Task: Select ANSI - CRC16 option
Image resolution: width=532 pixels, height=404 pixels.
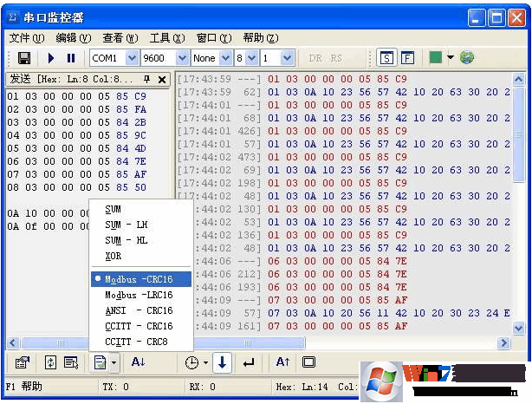Action: pyautogui.click(x=141, y=310)
